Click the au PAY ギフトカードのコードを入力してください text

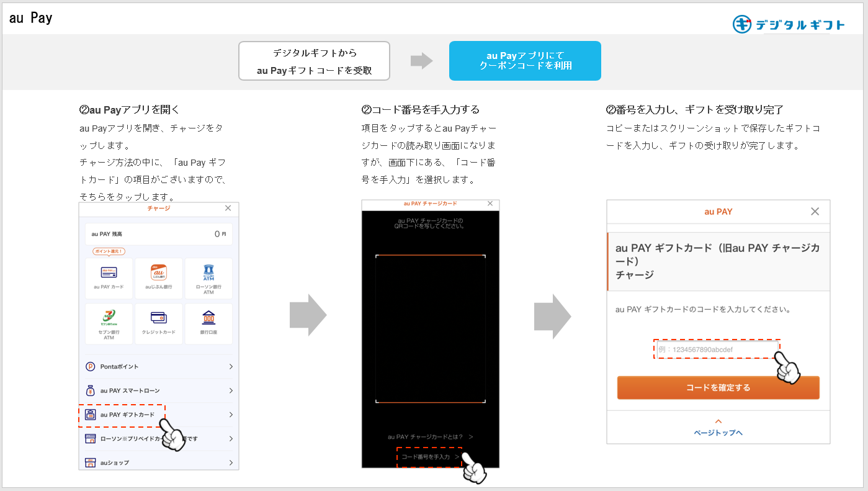pyautogui.click(x=702, y=309)
